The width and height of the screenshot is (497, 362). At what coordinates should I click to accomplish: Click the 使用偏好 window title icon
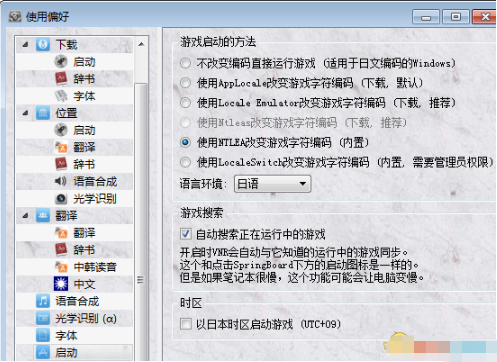tap(15, 16)
